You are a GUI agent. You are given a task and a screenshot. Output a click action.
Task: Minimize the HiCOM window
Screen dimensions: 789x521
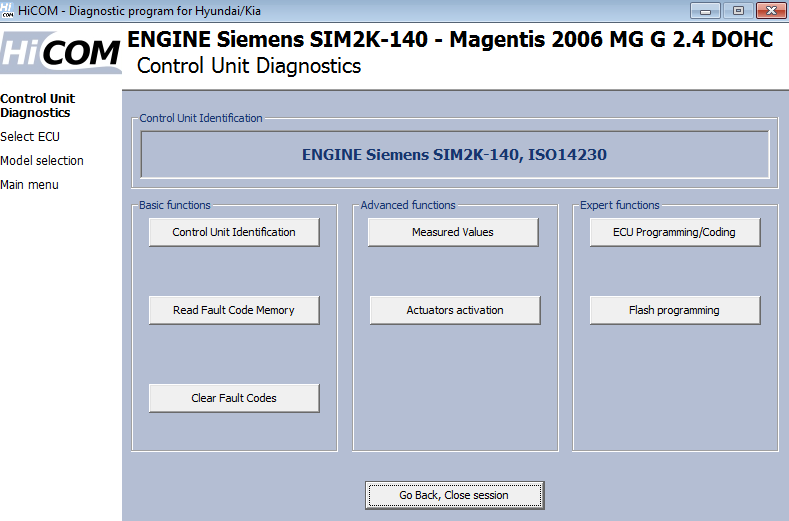tap(705, 11)
